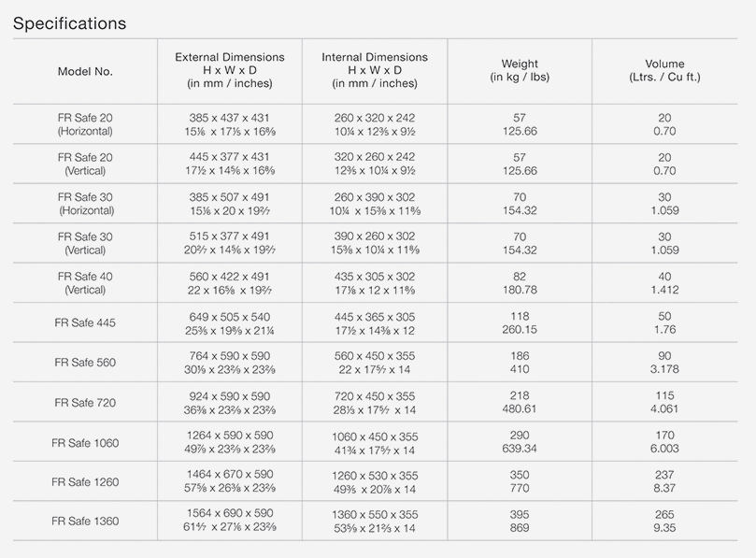The width and height of the screenshot is (756, 558).
Task: Click the 1564 x 690 x 590 external dimensions
Action: click(x=230, y=514)
